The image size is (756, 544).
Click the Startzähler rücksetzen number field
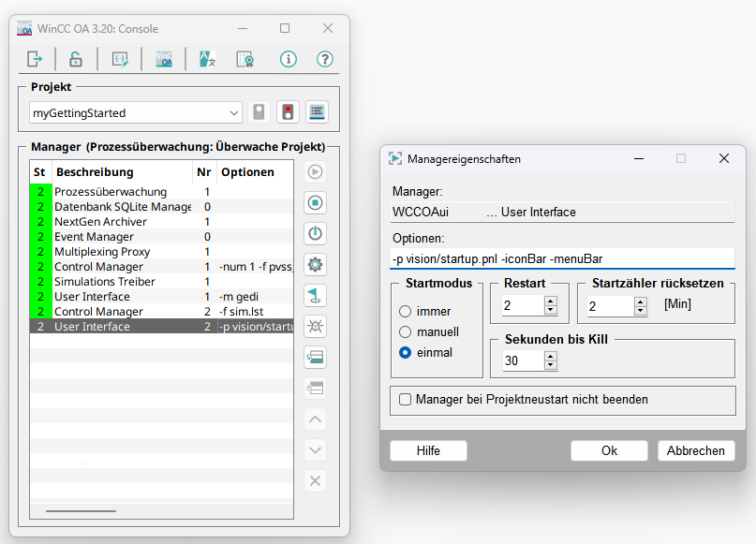611,306
